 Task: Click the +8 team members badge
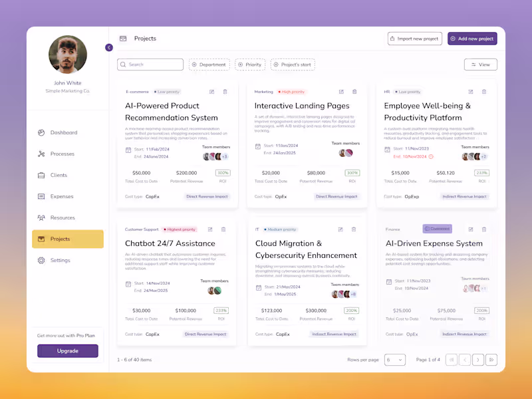tap(353, 295)
